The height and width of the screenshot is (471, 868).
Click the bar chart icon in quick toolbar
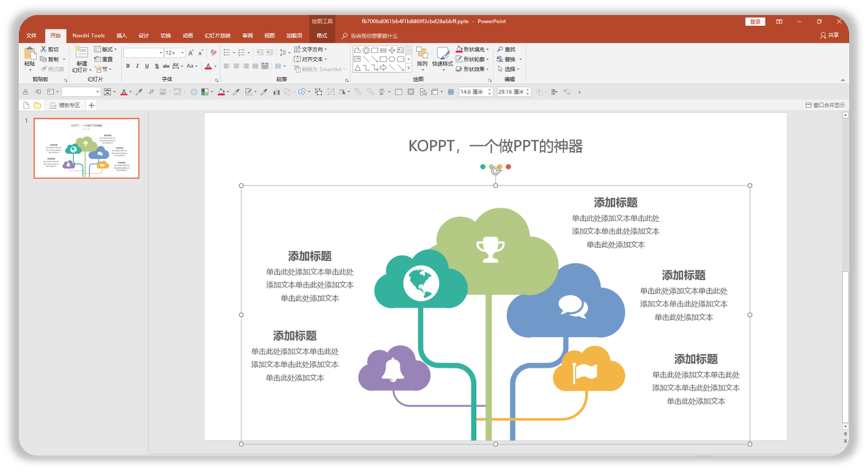(276, 92)
